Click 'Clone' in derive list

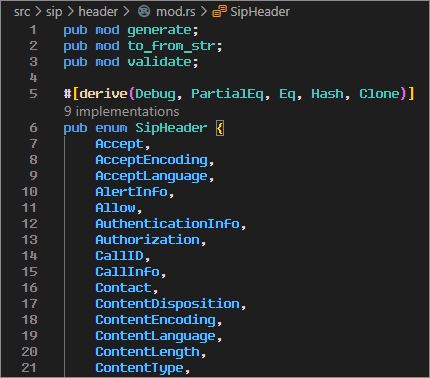point(379,94)
